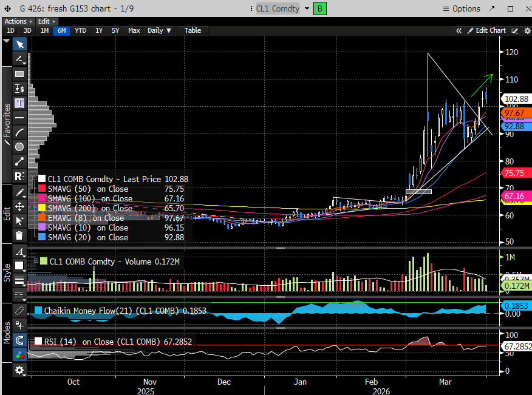The height and width of the screenshot is (395, 532).
Task: Toggle the Favorites pencil edit
Action: (7, 141)
